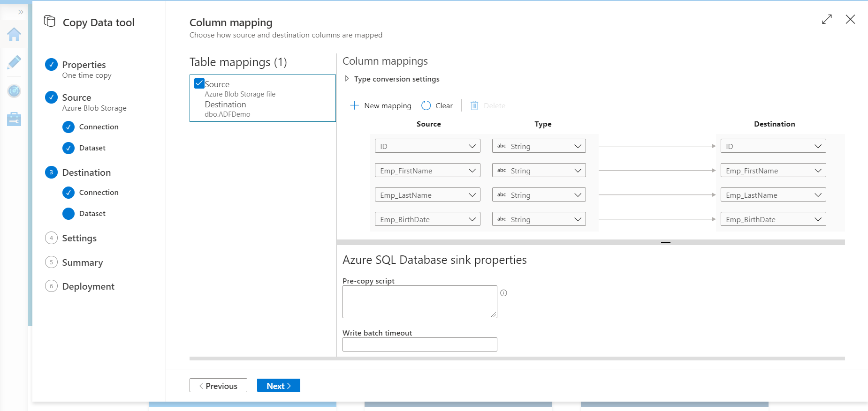This screenshot has height=411, width=868.
Task: Open the Author pencil icon in sidebar
Action: tap(14, 62)
